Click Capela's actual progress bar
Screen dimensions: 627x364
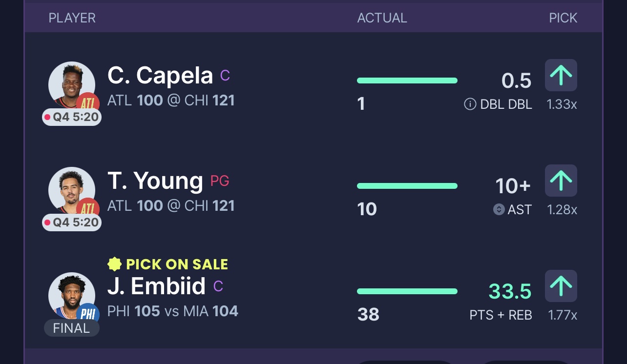point(407,81)
